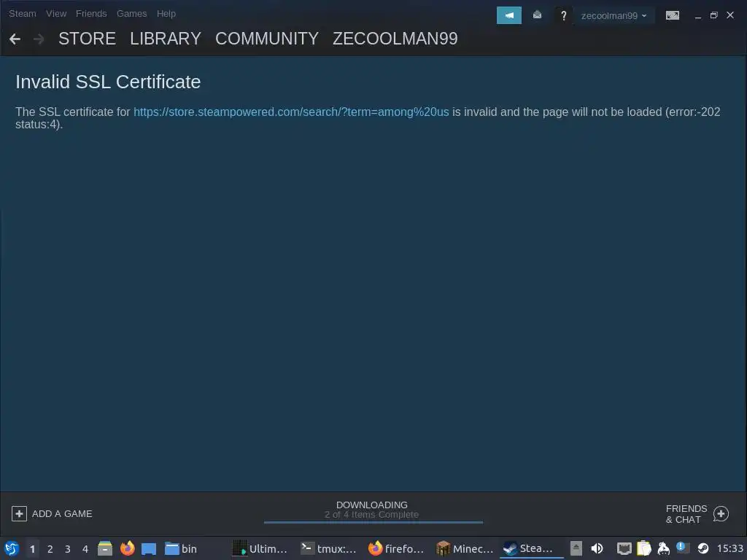Launch Firefox from the panel launcher

pyautogui.click(x=127, y=548)
